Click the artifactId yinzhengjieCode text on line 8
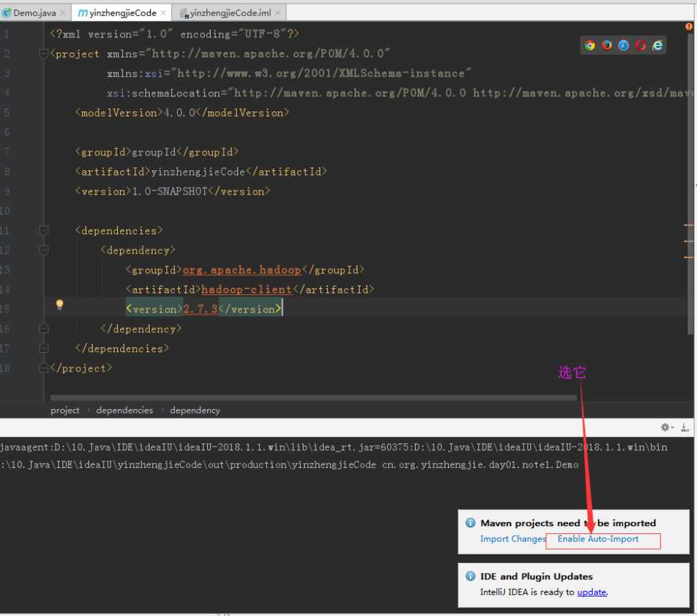Screen dimensions: 697x616 pos(198,172)
